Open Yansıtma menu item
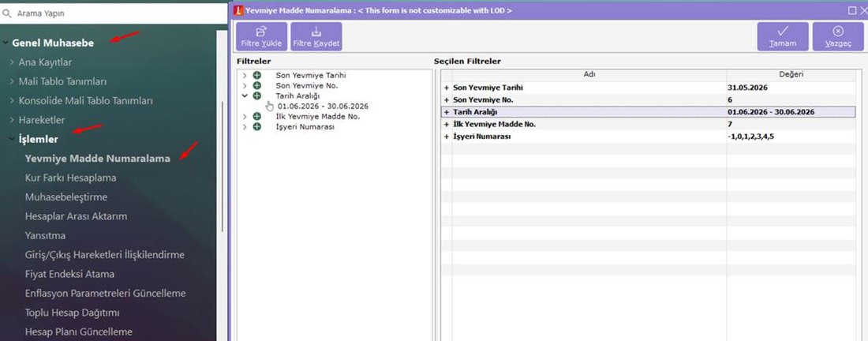 click(x=45, y=236)
